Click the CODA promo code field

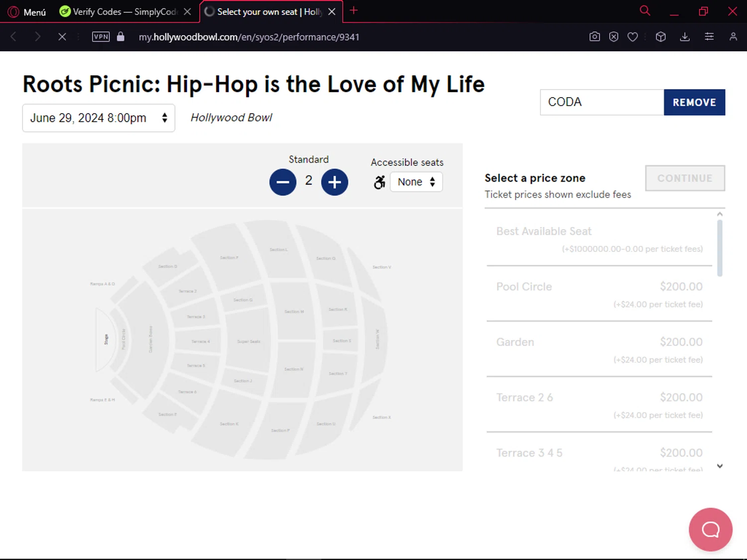(x=602, y=102)
